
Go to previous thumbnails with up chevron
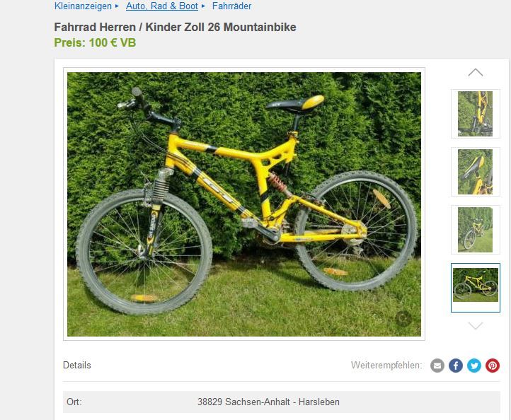pos(475,72)
